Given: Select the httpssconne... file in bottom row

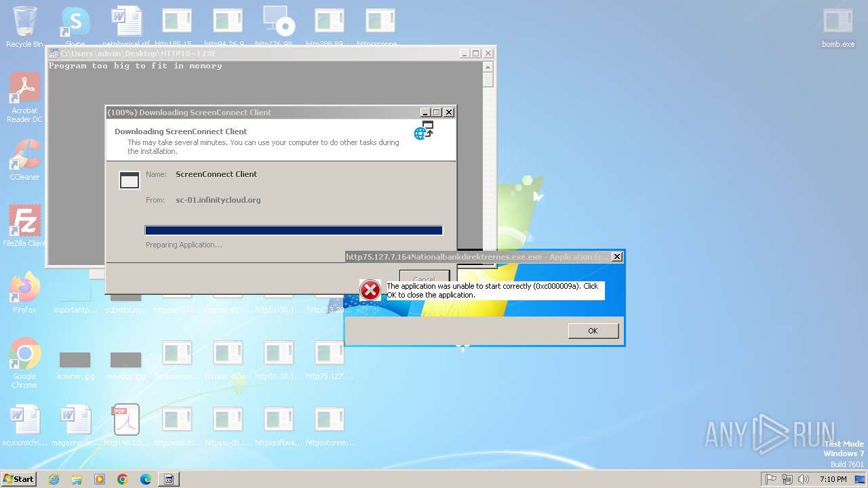Looking at the screenshot, I should (330, 425).
